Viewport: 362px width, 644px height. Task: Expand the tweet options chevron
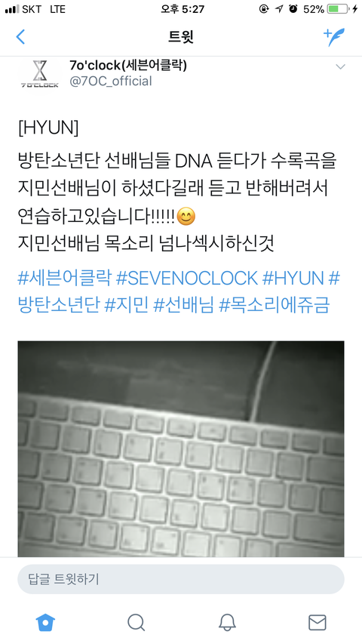340,66
